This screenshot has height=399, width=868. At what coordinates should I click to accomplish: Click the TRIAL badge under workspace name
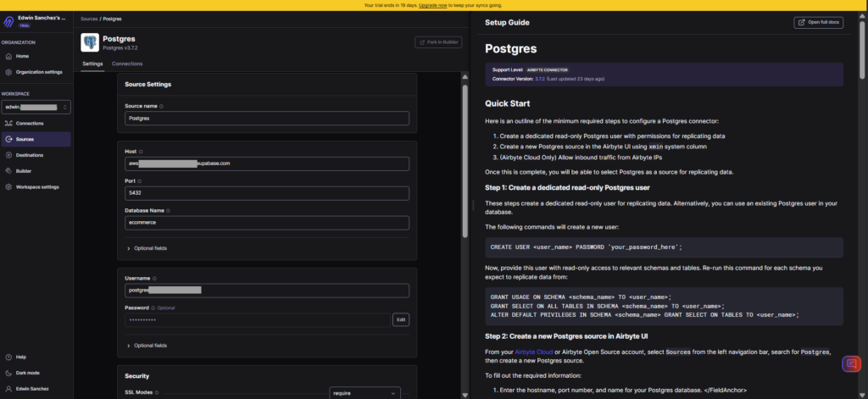(x=25, y=25)
